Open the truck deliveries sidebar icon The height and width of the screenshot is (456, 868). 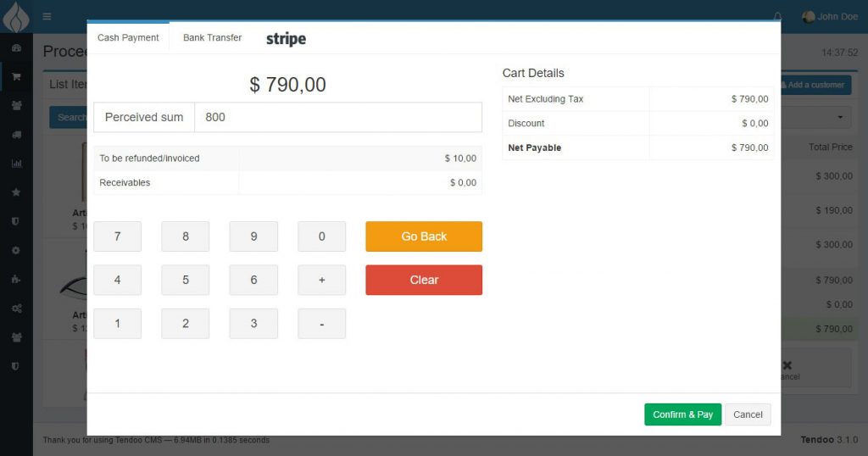coord(16,135)
